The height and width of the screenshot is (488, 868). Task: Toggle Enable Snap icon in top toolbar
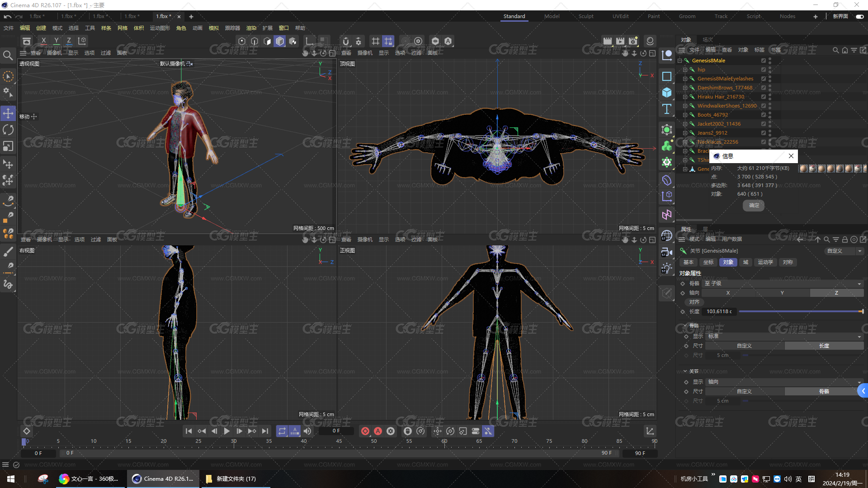pos(346,41)
